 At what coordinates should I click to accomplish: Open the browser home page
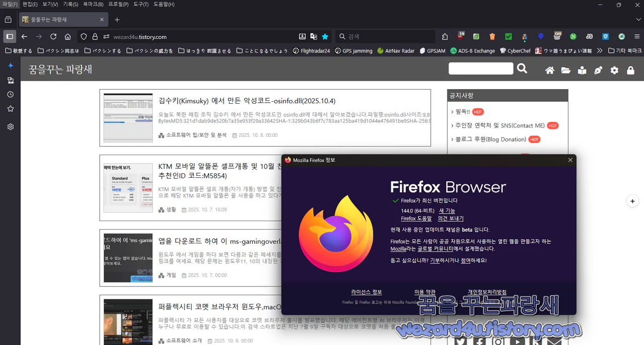[67, 36]
